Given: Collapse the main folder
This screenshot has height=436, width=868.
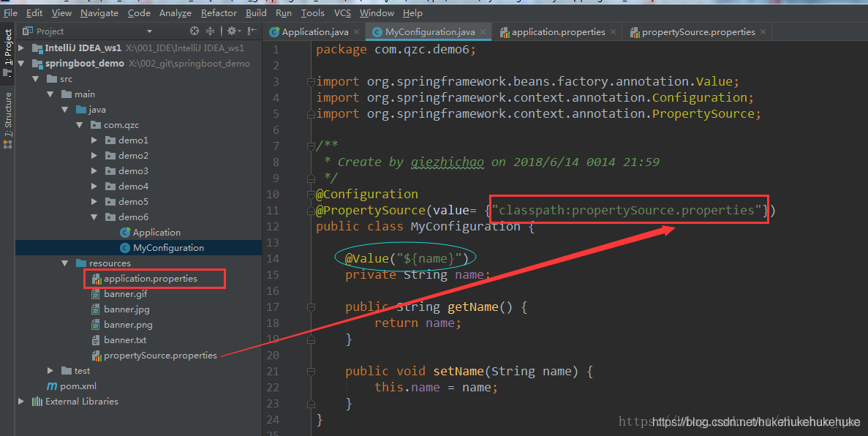Looking at the screenshot, I should 50,94.
